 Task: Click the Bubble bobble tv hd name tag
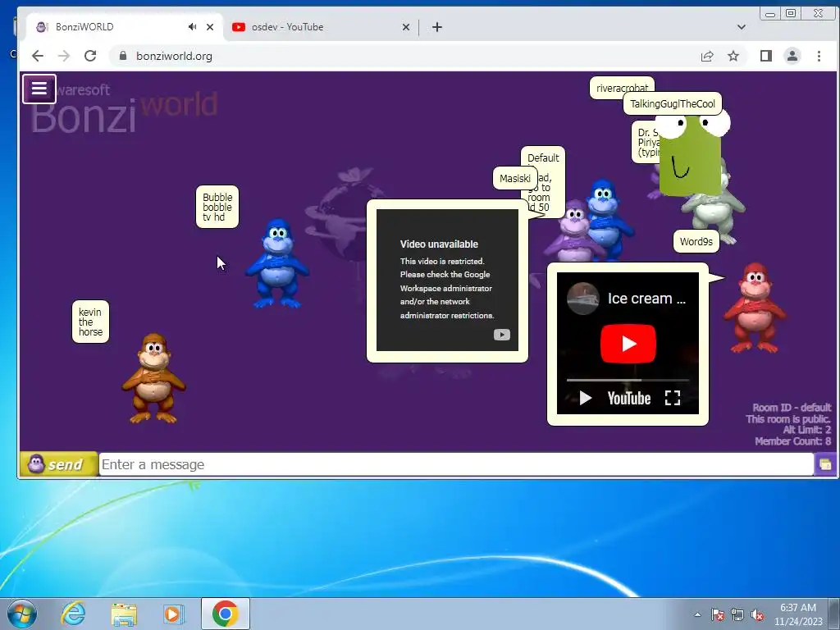[x=217, y=207]
